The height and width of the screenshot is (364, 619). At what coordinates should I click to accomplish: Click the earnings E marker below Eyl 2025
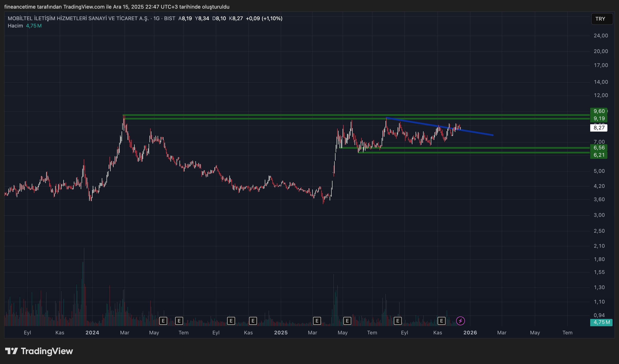[x=398, y=321]
